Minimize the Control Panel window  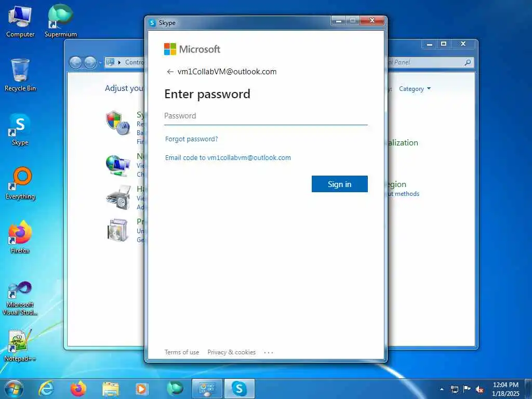(430, 44)
